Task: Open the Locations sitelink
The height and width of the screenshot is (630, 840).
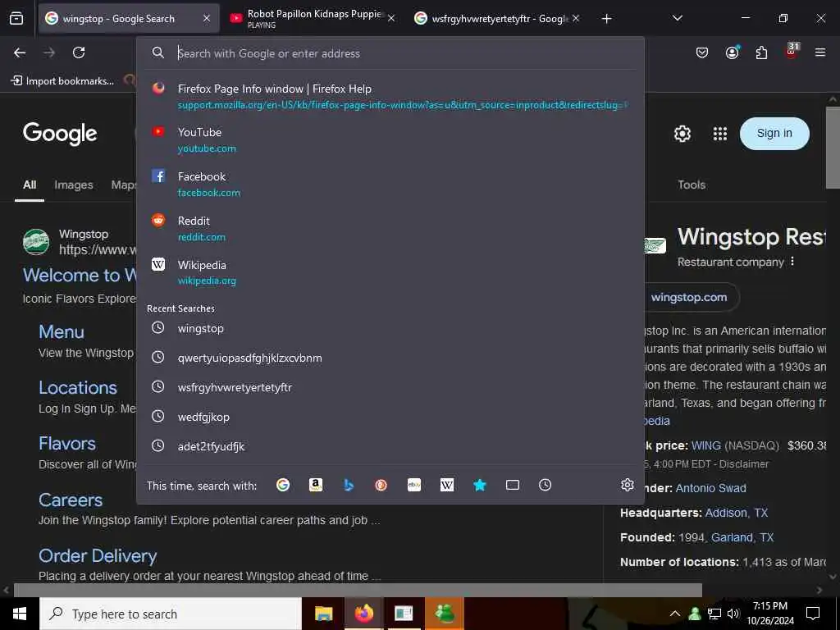Action: [x=78, y=388]
